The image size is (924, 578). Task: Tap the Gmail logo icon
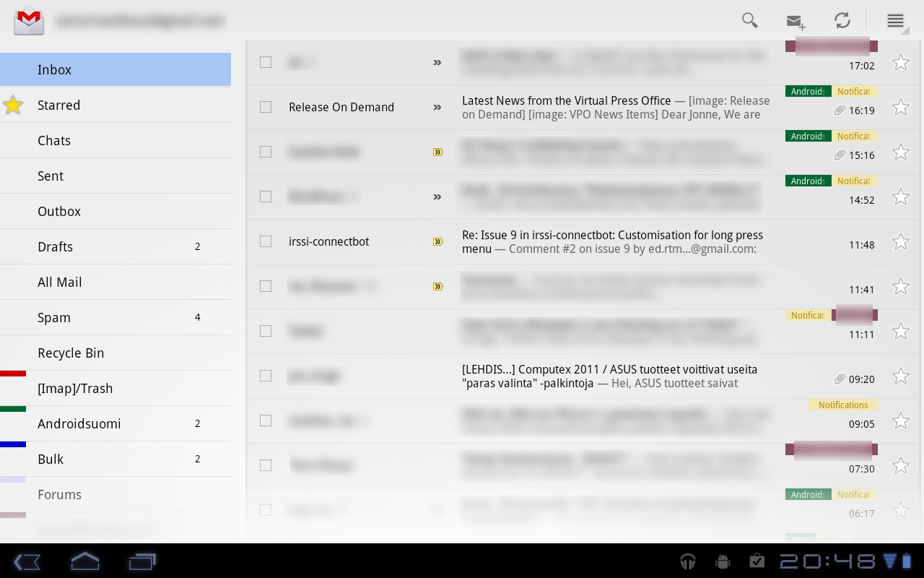point(30,20)
